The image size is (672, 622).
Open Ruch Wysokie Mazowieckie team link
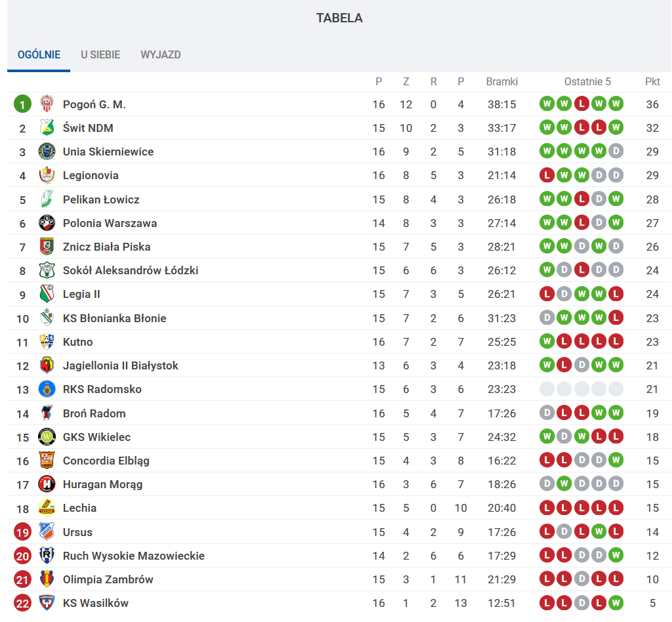[x=134, y=556]
